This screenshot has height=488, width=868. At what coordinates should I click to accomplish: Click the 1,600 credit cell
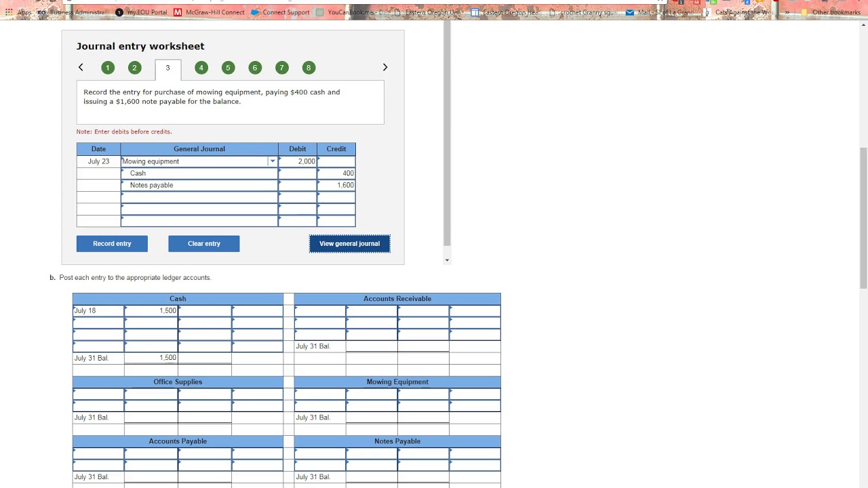click(x=336, y=185)
